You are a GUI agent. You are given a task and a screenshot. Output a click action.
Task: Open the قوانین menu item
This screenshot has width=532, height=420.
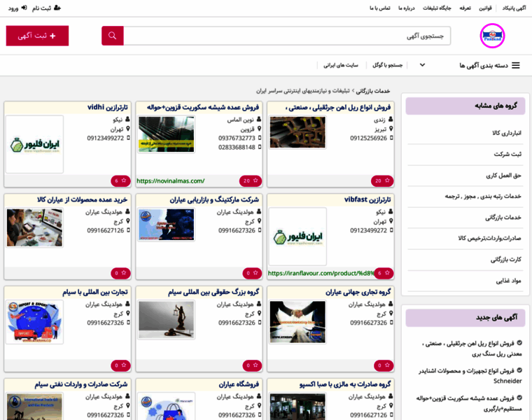coord(485,8)
